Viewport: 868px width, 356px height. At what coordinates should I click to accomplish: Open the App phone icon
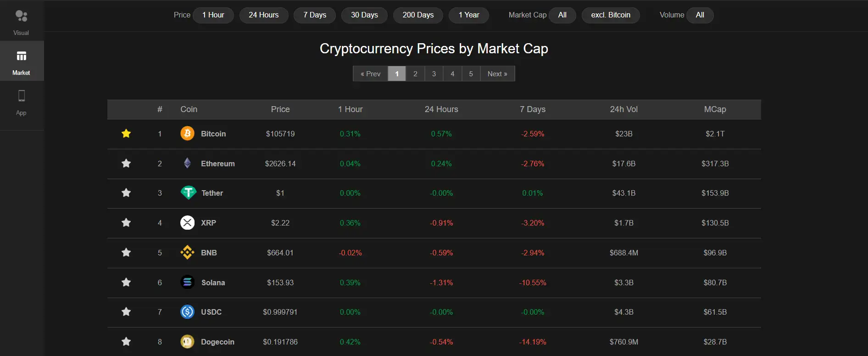point(22,96)
